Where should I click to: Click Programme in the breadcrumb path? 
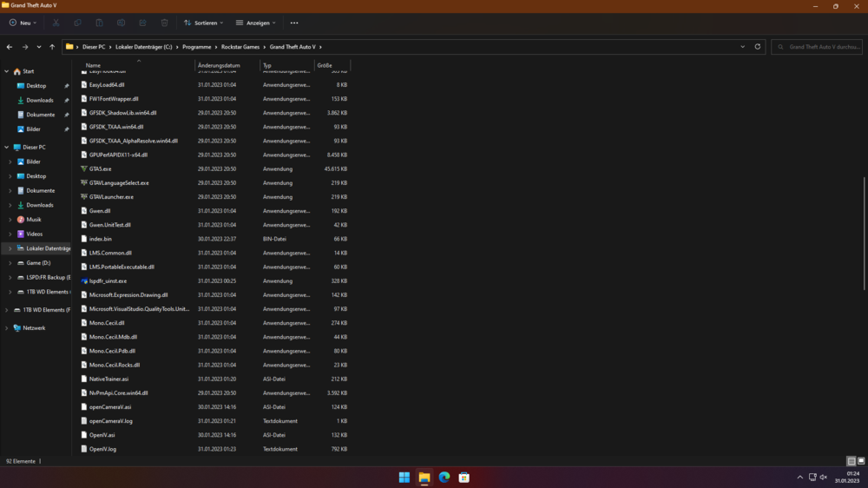[196, 47]
